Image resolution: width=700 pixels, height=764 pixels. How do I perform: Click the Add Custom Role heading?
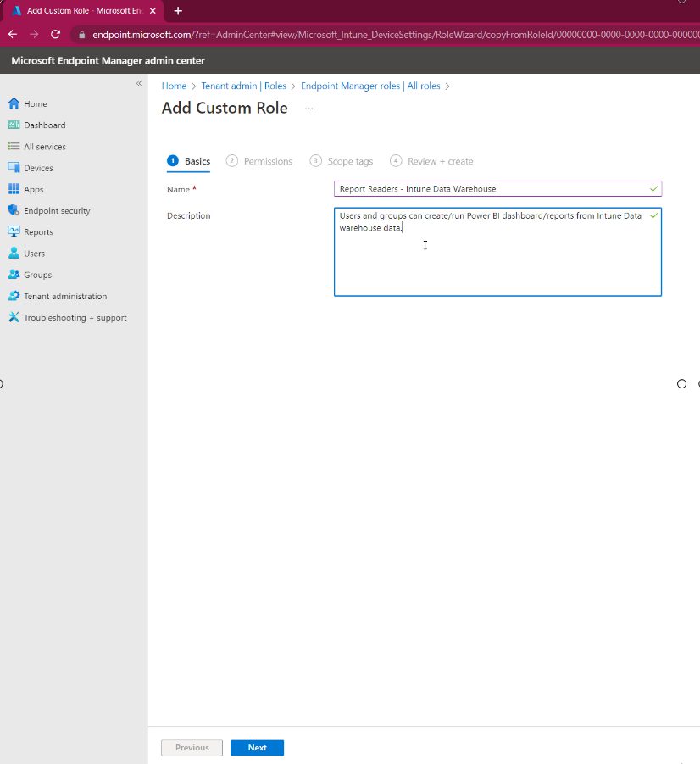point(225,108)
